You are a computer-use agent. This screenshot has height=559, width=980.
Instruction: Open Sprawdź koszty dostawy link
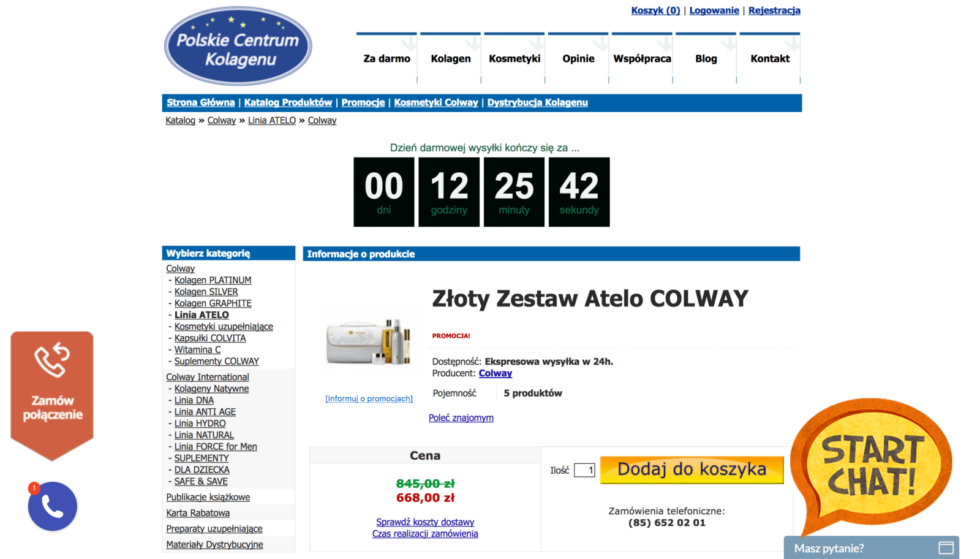click(x=424, y=522)
